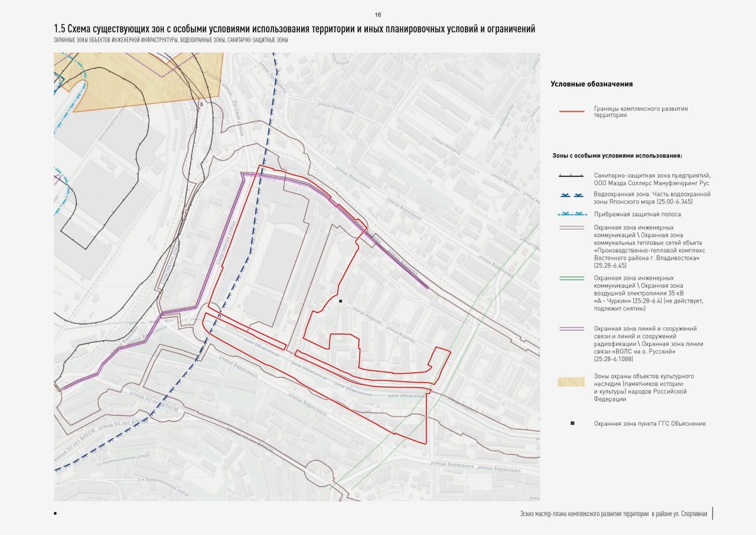Click 'Прибрежная защитная полоса' legend text
This screenshot has height=535, width=756.
point(637,214)
